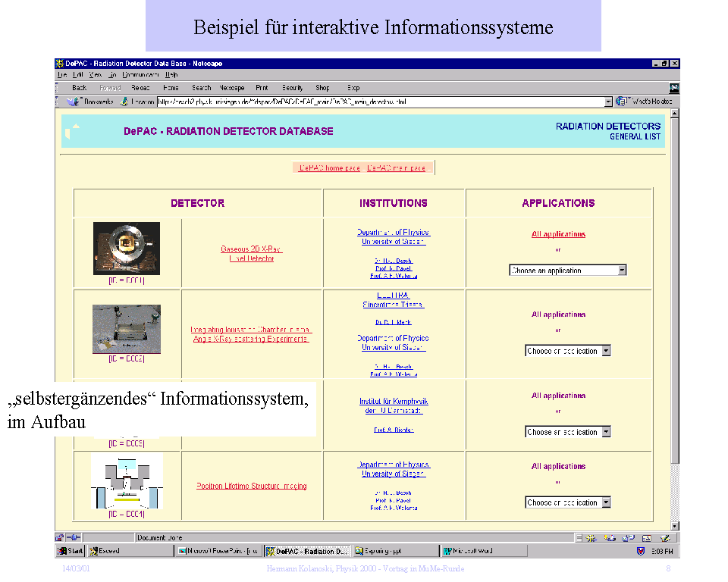Open the Edit menu
Viewport: 728px width, 582px height.
pyautogui.click(x=78, y=75)
